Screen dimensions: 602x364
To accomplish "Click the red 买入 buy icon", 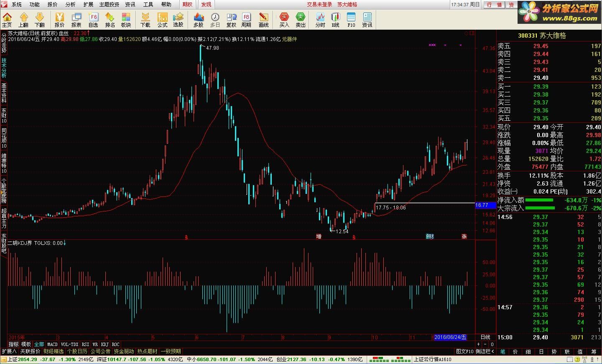I will pos(284,20).
